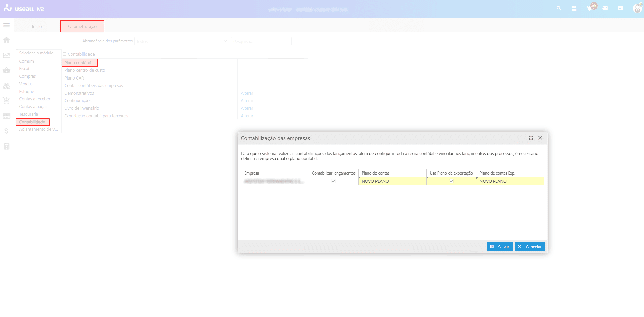This screenshot has width=644, height=317.
Task: Select the Contabilidade module in the list
Action: 32,122
